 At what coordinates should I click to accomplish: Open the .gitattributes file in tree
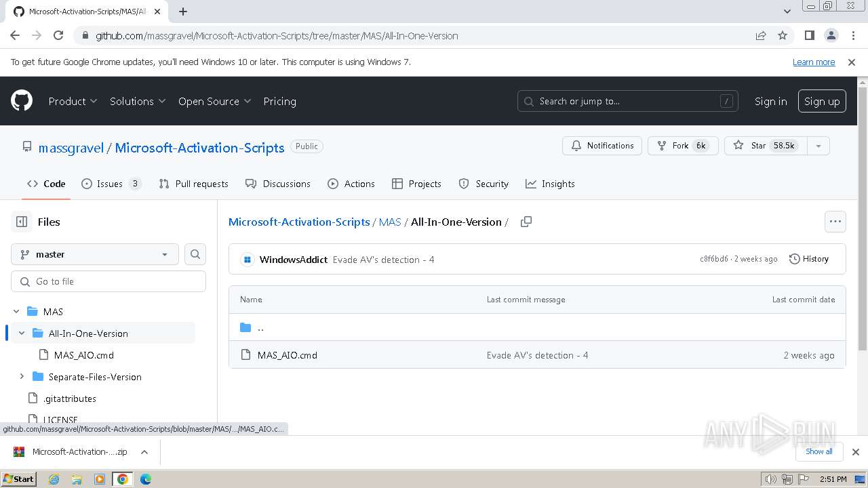(x=70, y=399)
